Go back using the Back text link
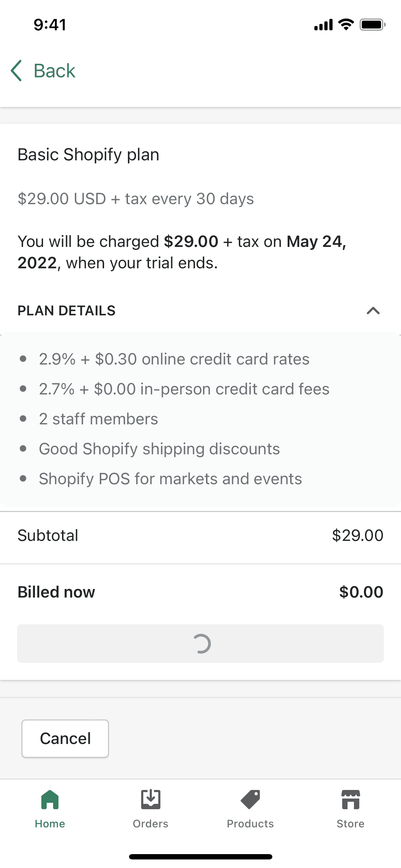The height and width of the screenshot is (868, 401). pyautogui.click(x=55, y=71)
